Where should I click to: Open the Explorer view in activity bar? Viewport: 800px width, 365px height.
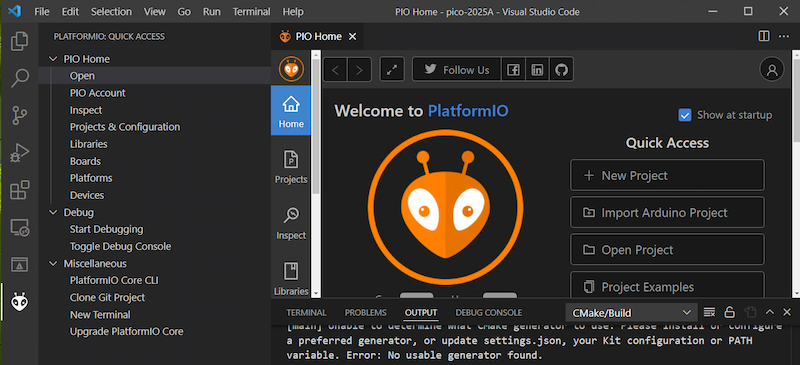(x=19, y=41)
